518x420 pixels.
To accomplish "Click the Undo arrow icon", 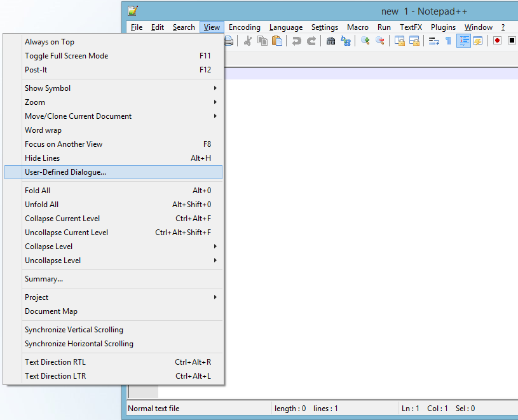I will click(x=296, y=40).
